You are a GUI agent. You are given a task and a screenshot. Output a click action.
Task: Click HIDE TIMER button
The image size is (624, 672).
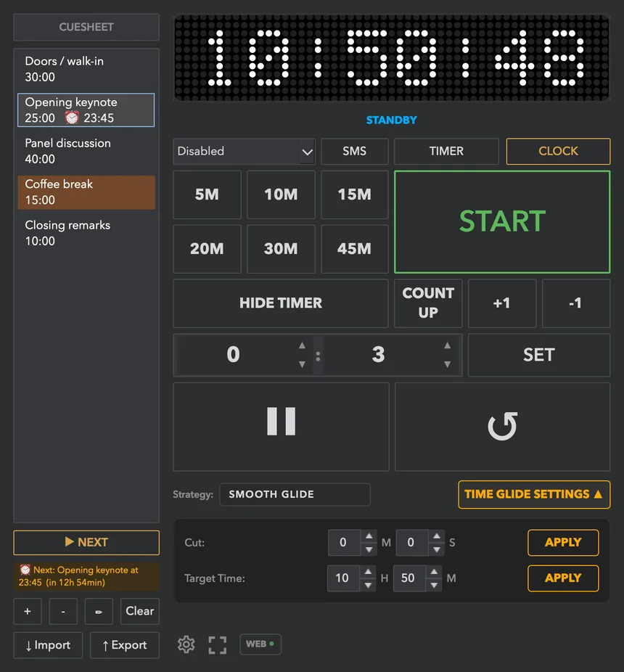coord(281,303)
